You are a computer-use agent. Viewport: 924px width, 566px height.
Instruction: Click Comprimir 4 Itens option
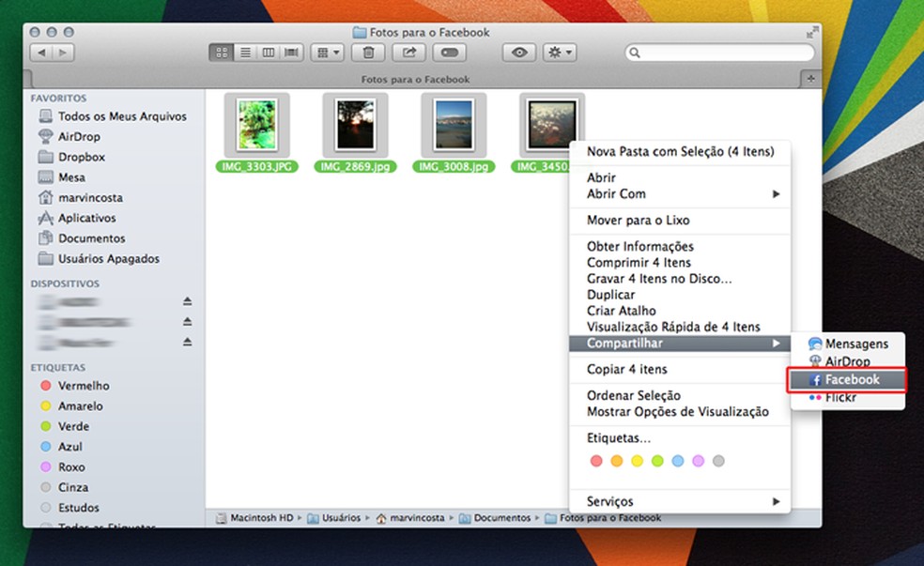(638, 263)
